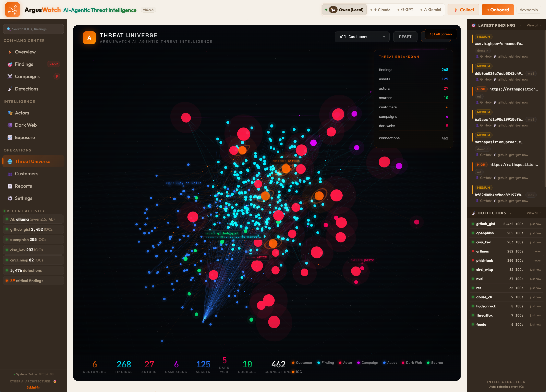Screen dimensions: 546x392
Task: Click the orange A Threat Universe badge
Action: [x=89, y=38]
